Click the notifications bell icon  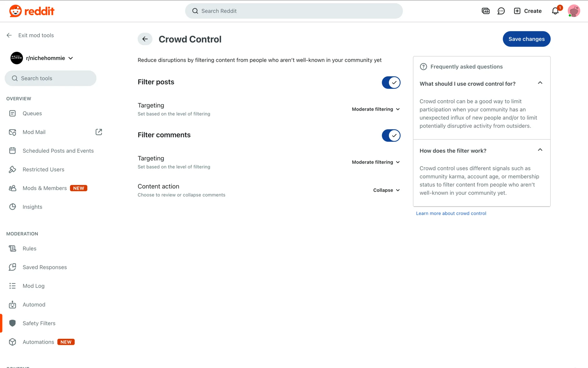click(555, 11)
